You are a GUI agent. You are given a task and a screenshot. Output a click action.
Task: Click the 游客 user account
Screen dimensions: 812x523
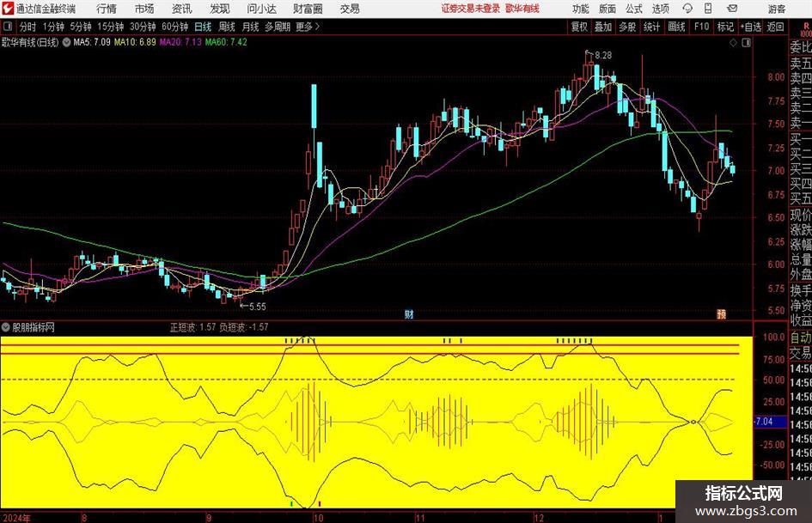click(776, 9)
